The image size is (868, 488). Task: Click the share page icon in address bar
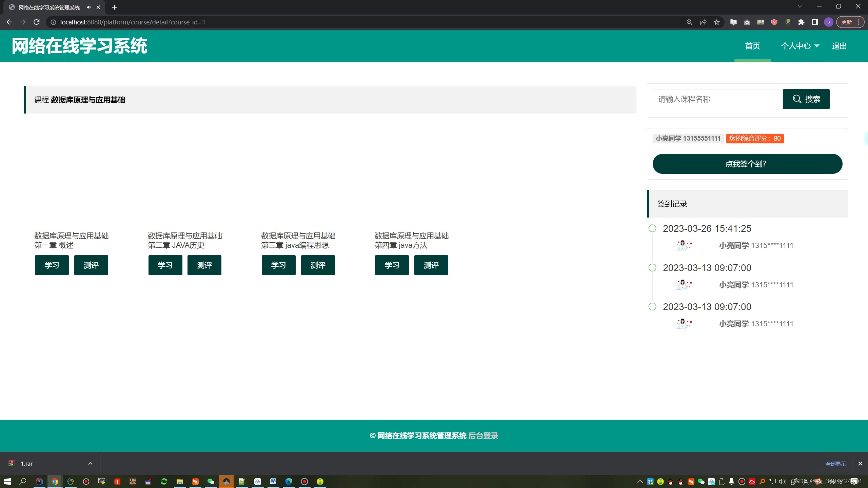click(x=703, y=22)
